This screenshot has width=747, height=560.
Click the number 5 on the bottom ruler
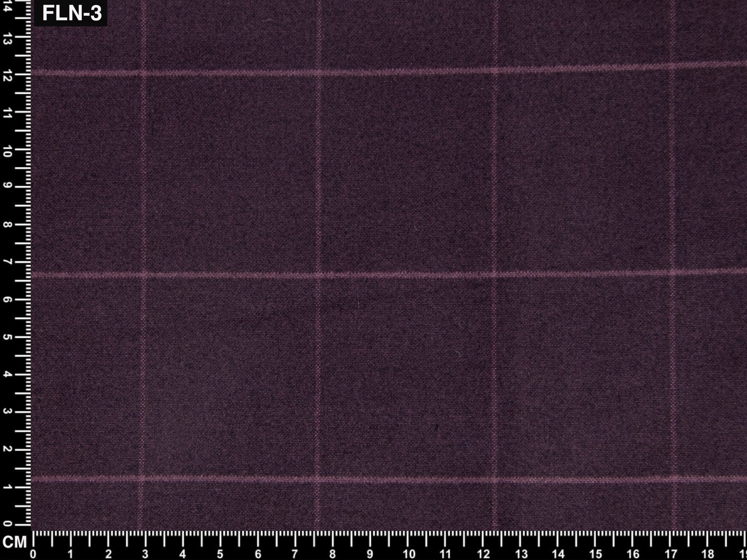[x=220, y=553]
